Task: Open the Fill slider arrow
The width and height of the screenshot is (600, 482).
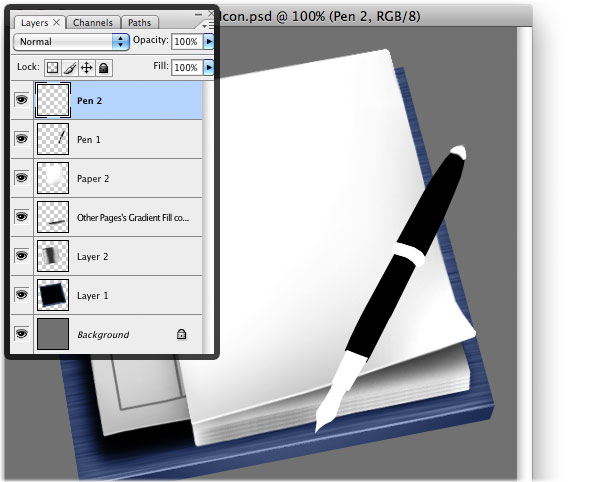Action: point(209,68)
